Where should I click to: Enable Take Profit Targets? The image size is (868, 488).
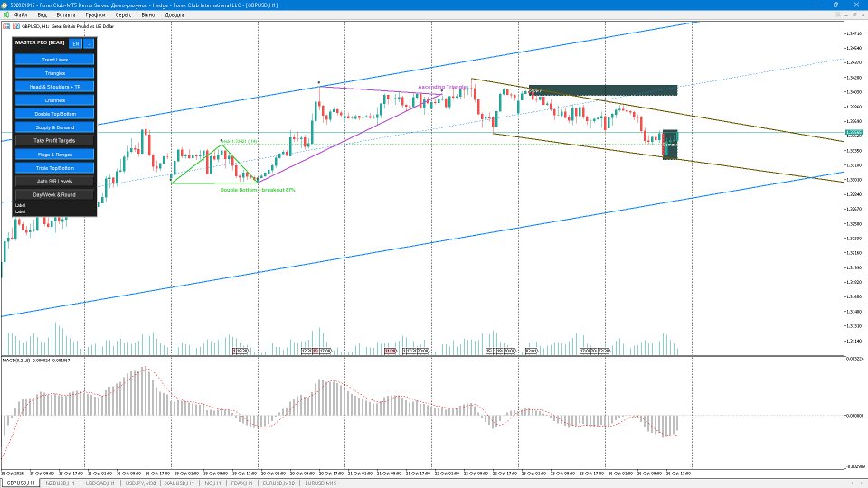(55, 141)
